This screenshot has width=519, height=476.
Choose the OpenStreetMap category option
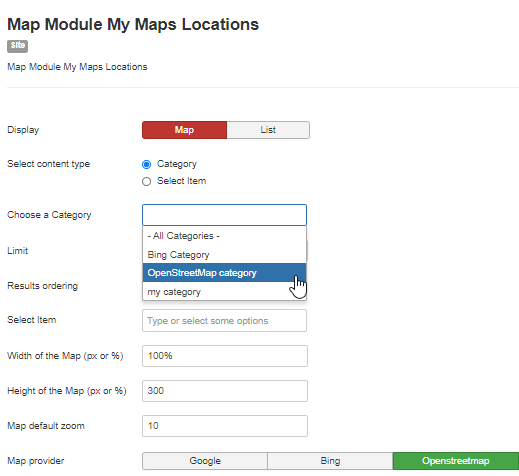[224, 273]
